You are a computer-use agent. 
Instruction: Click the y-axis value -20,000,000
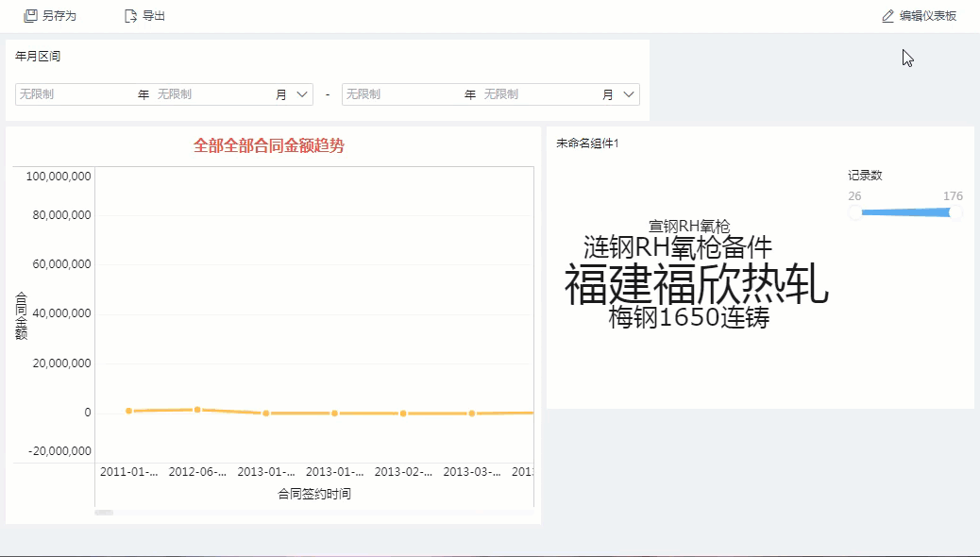(59, 450)
